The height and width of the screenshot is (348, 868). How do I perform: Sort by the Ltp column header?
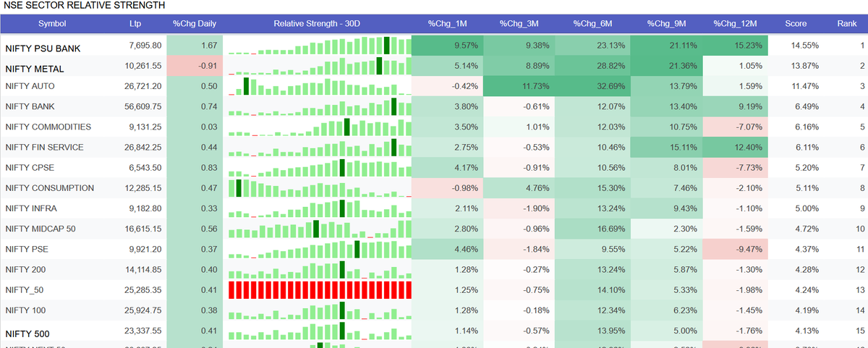click(135, 23)
